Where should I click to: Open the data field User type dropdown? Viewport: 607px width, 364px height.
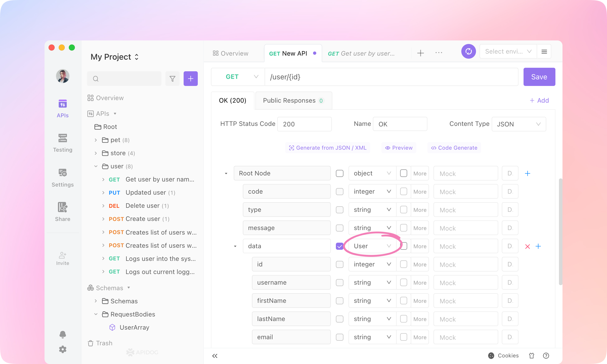click(x=372, y=246)
